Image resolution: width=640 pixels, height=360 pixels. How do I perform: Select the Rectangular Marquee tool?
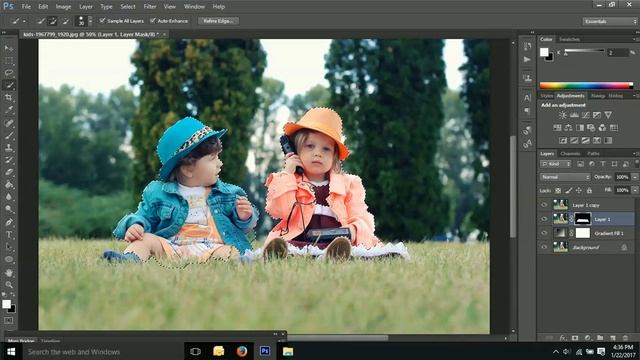(9, 61)
